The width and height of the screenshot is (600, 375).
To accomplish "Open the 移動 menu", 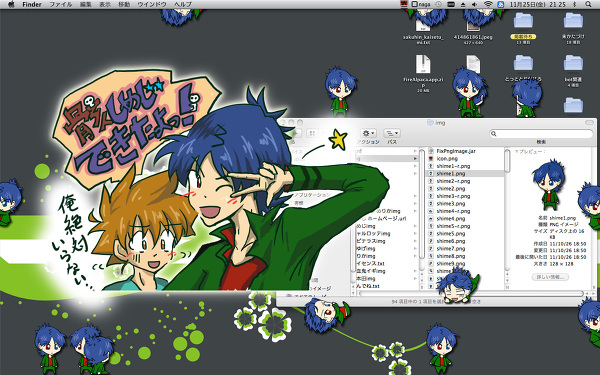I will [124, 4].
